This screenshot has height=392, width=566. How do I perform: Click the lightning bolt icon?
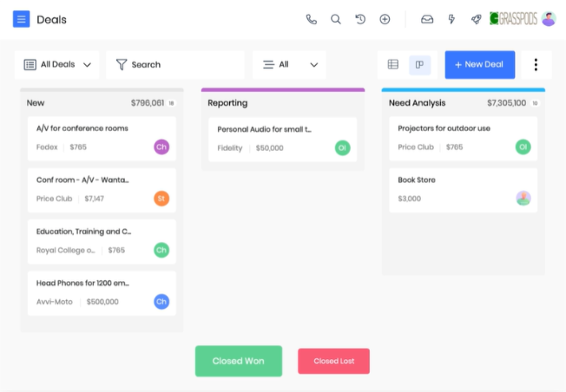451,19
